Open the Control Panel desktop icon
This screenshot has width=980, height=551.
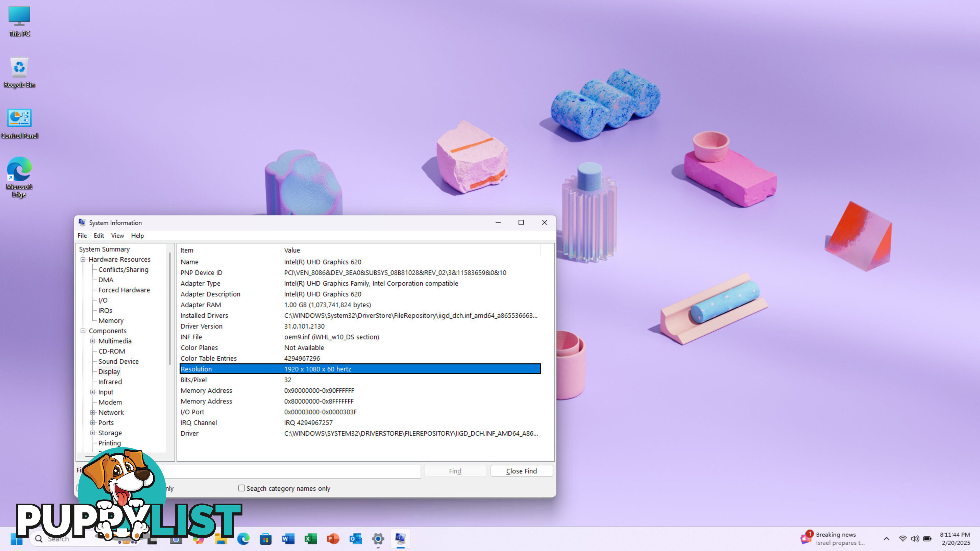[19, 123]
